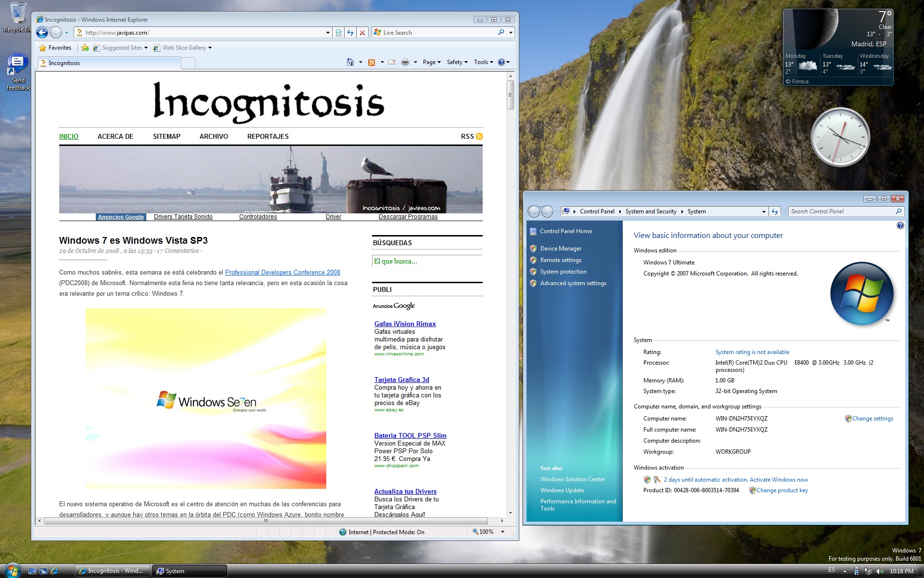Click the Help icon in System window

coord(900,225)
